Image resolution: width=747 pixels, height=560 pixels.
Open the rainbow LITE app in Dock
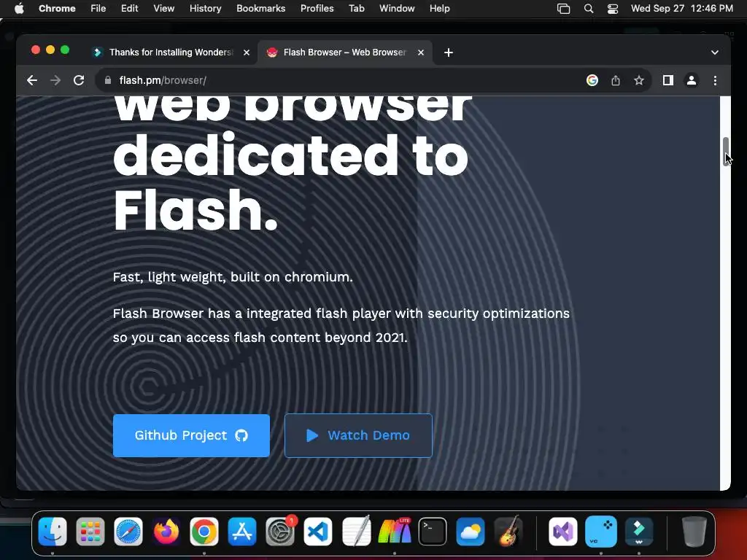[394, 531]
